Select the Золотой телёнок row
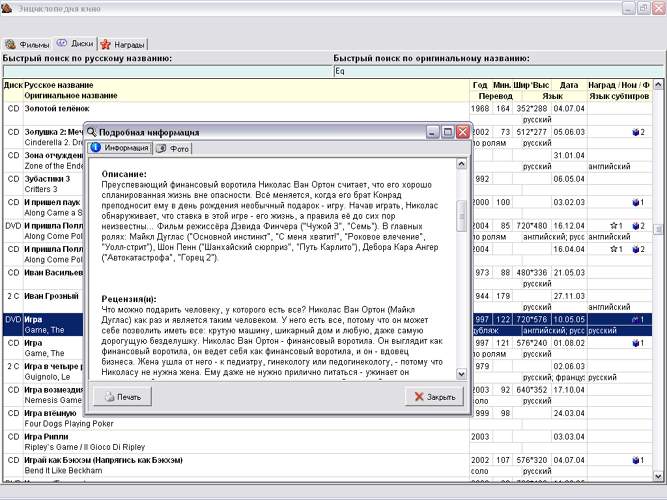Viewport: 667px width, 500px height. pyautogui.click(x=55, y=108)
